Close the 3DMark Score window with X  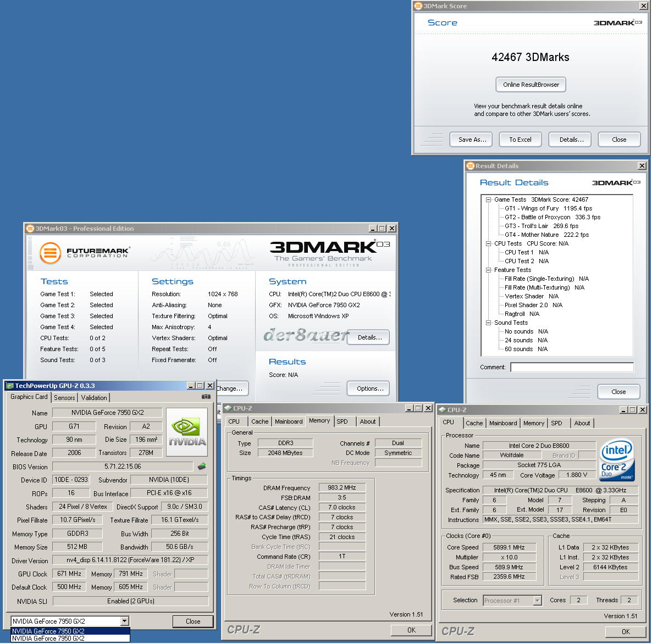(643, 6)
